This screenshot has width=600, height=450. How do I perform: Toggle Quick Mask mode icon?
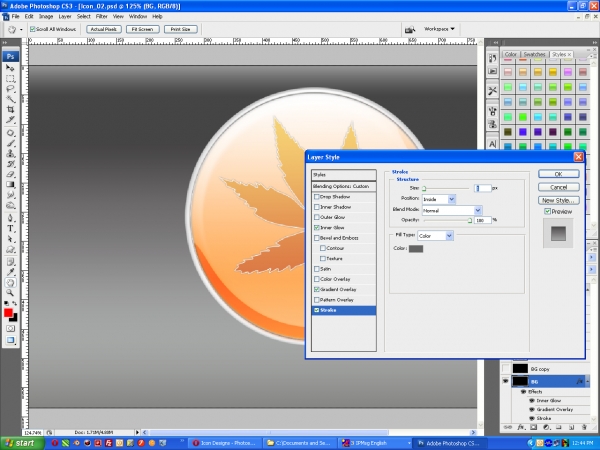click(x=10, y=329)
